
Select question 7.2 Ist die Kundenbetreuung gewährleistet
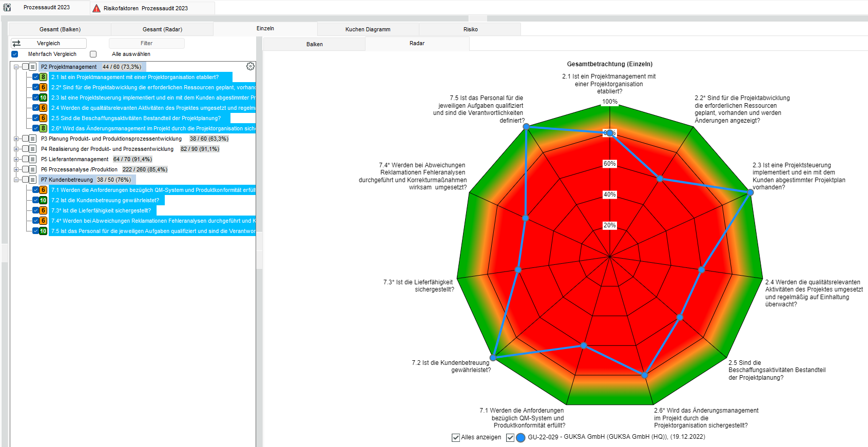tap(105, 200)
